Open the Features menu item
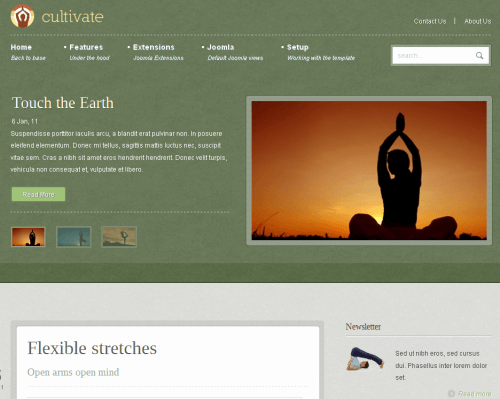 tap(86, 47)
